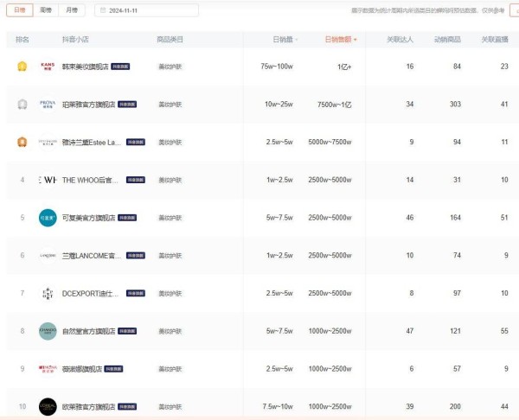Switch to the 月榜 tab

tap(72, 10)
